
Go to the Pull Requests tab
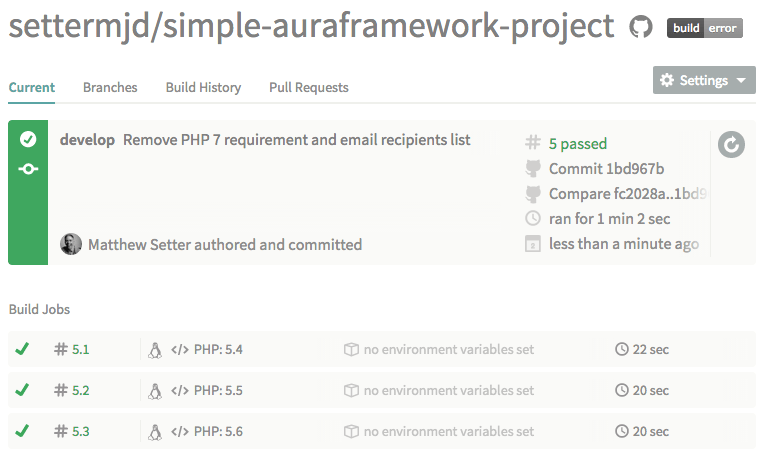pyautogui.click(x=308, y=88)
